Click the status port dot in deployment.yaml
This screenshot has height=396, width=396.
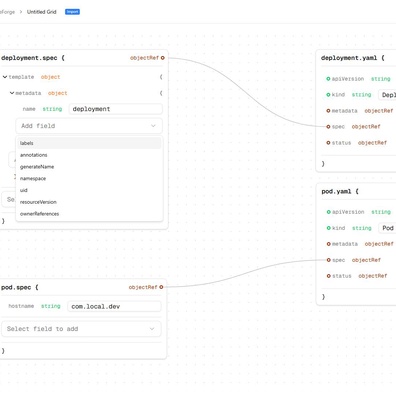328,143
